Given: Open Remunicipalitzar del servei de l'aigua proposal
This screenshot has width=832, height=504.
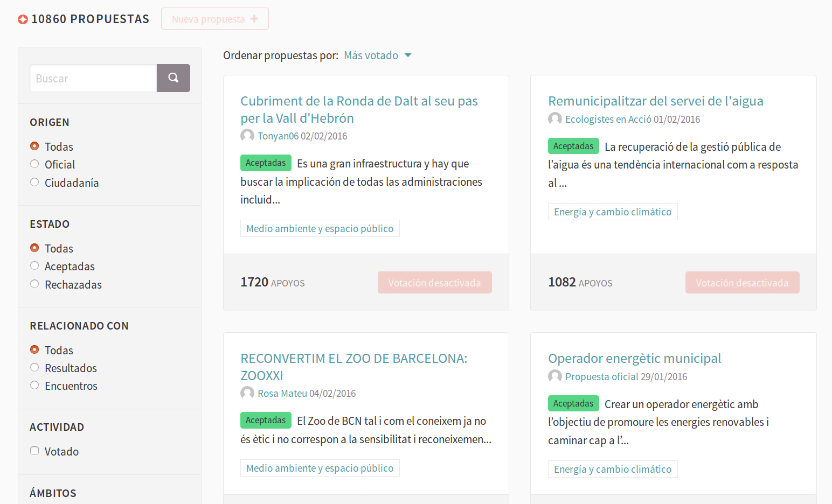Looking at the screenshot, I should (656, 101).
